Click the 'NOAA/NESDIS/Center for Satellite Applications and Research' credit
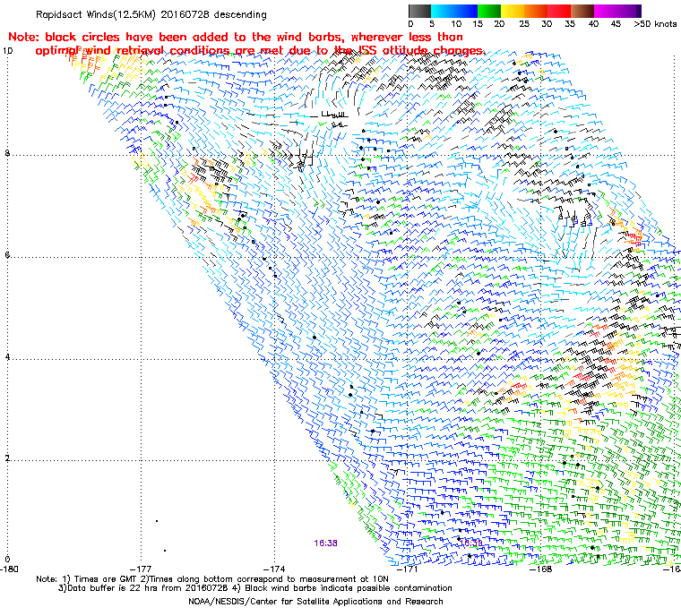Viewport: 681px width, 616px height. pos(315,602)
